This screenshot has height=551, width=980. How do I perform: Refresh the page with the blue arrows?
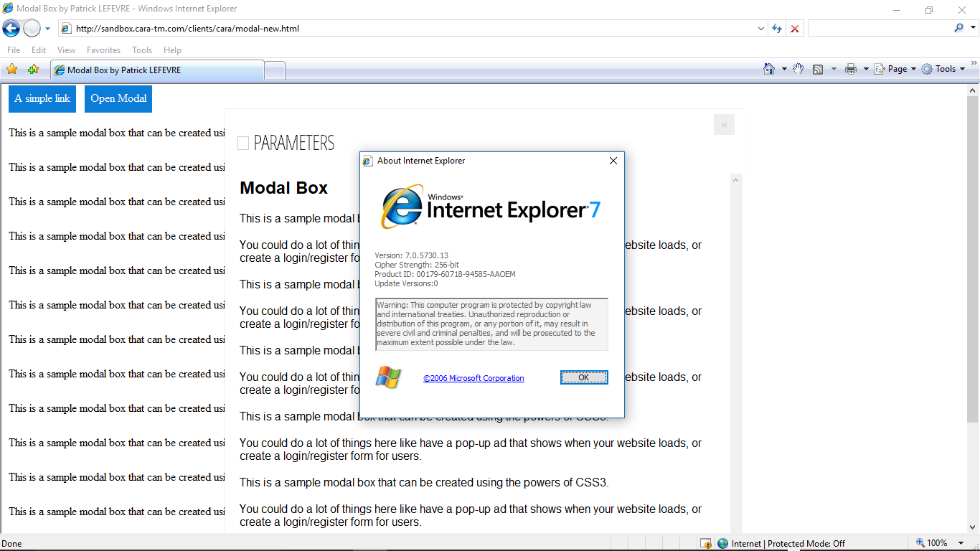click(777, 29)
